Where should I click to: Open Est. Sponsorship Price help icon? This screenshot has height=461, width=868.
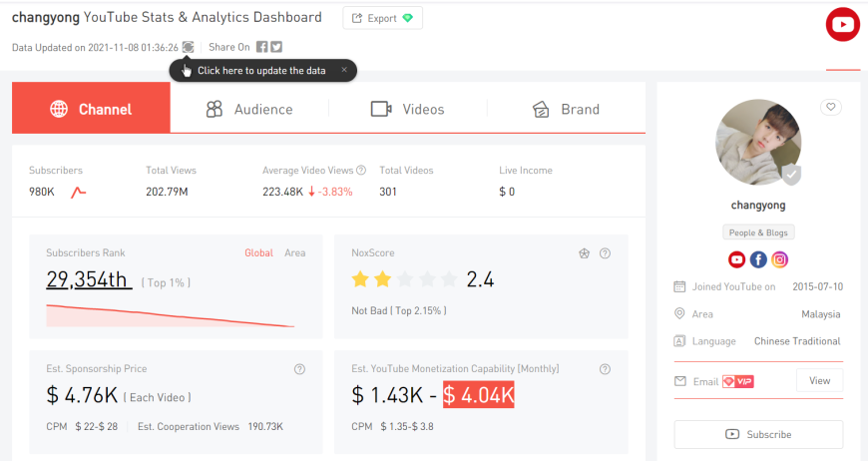299,369
